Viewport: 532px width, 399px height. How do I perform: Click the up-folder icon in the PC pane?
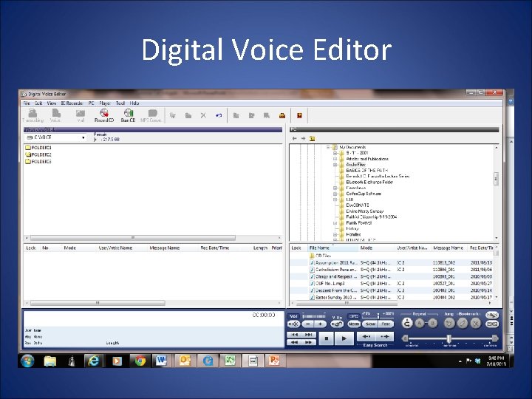312,138
